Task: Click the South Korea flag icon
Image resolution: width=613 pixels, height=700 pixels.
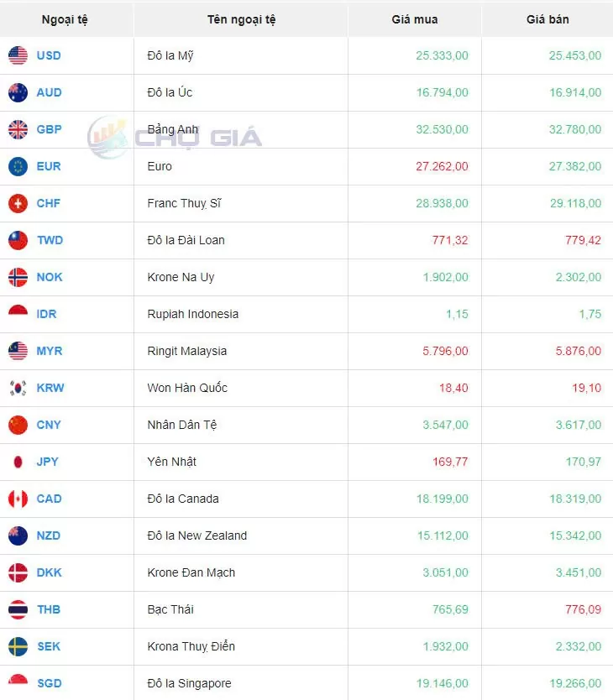Action: tap(18, 388)
